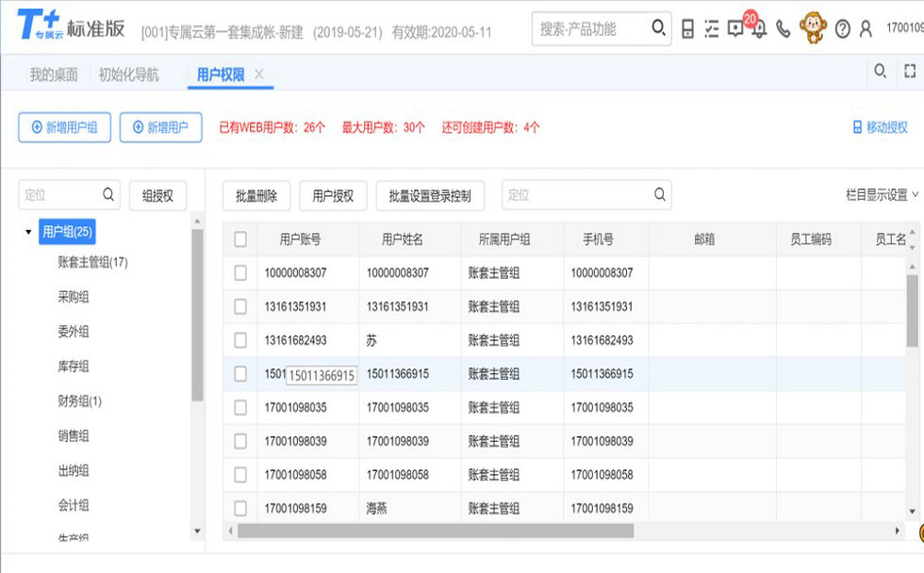Click the T+ 标准版 logo
Image resolution: width=924 pixels, height=573 pixels.
[x=71, y=25]
